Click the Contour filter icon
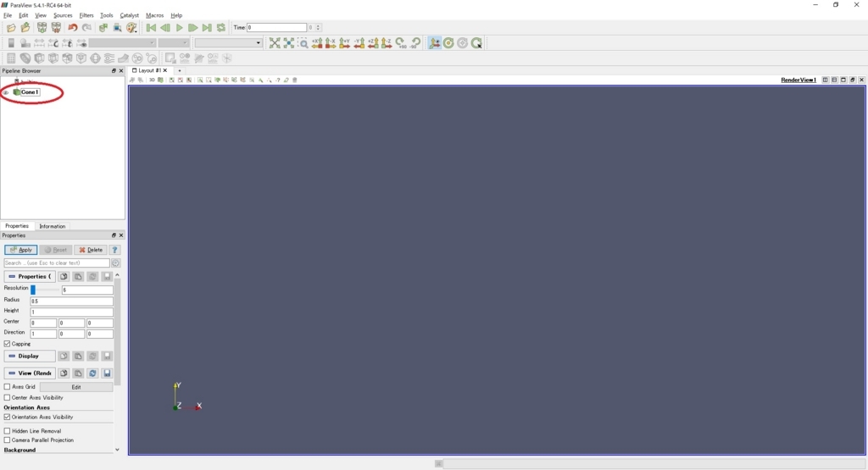The image size is (868, 470). point(25,58)
